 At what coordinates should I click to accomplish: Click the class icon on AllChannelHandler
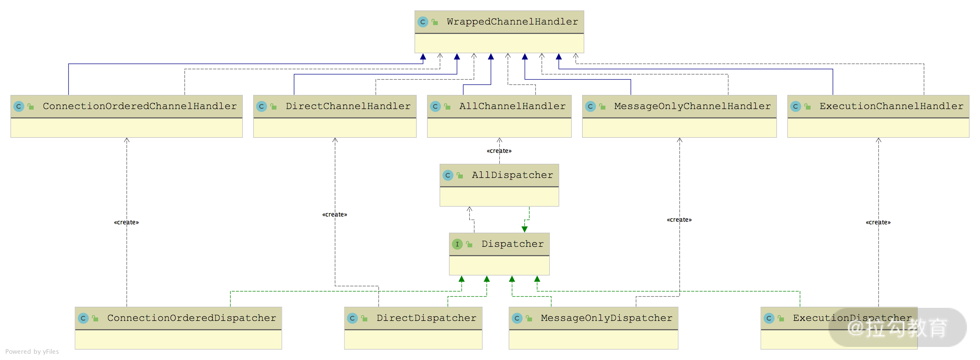coord(435,106)
